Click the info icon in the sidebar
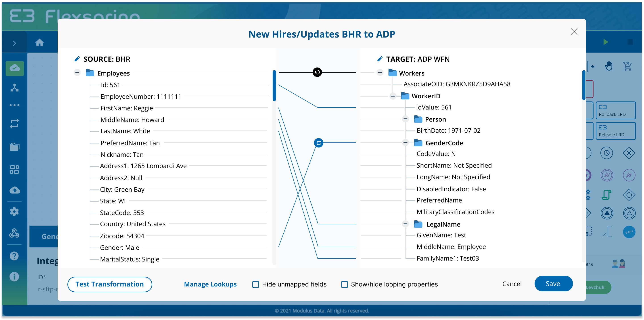 pyautogui.click(x=14, y=276)
